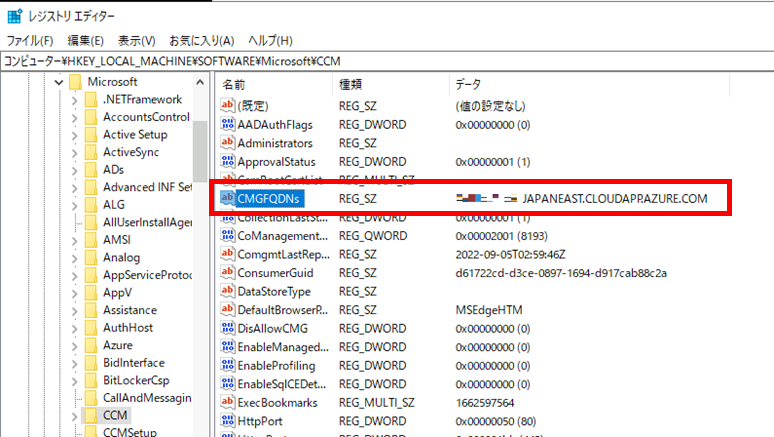Click the DWORD icon of HttpPort
Image resolution: width=774 pixels, height=437 pixels.
coord(227,420)
